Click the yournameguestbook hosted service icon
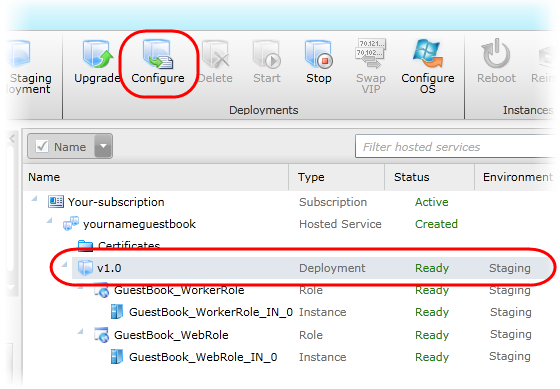Viewport: 560px width, 389px height. 71,224
